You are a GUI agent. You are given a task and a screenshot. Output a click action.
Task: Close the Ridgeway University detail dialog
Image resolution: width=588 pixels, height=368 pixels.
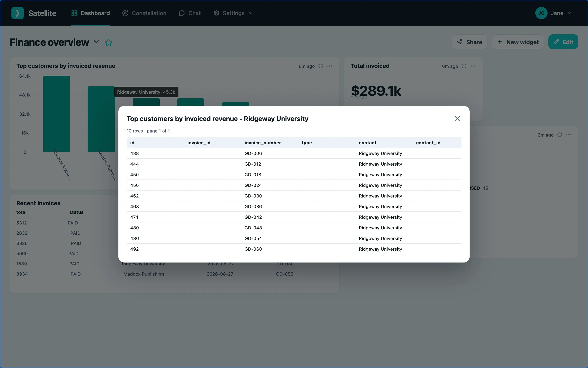tap(457, 119)
